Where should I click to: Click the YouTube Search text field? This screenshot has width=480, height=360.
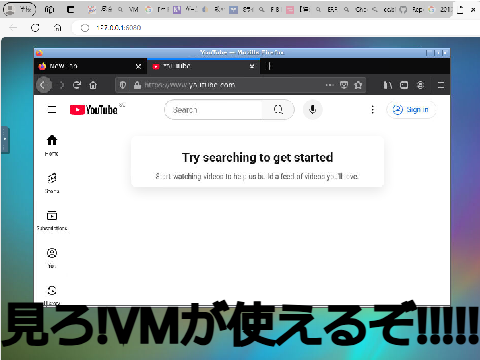pos(213,110)
